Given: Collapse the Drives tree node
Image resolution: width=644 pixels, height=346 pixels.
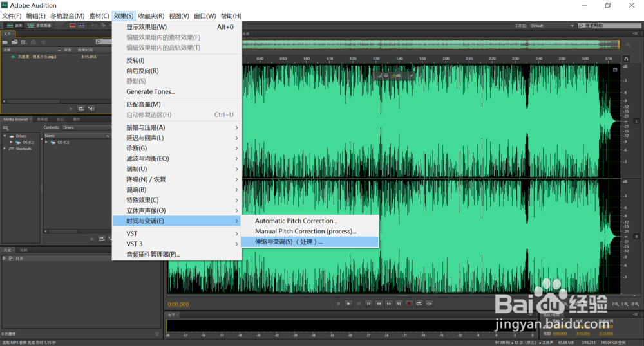Looking at the screenshot, I should click(x=5, y=136).
